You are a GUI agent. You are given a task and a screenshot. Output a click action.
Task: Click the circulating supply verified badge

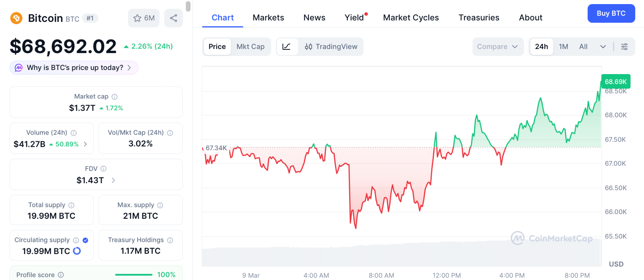point(85,240)
